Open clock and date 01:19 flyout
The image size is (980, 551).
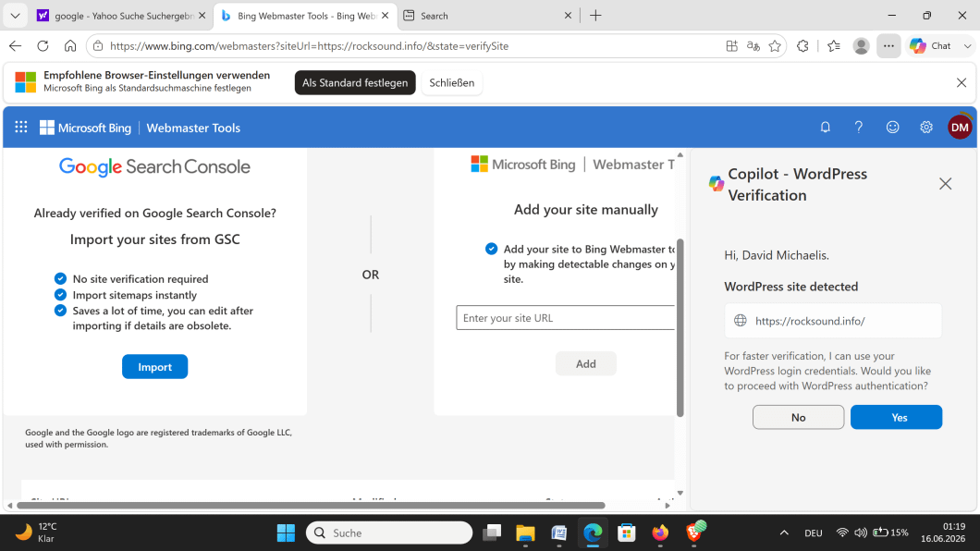point(944,533)
